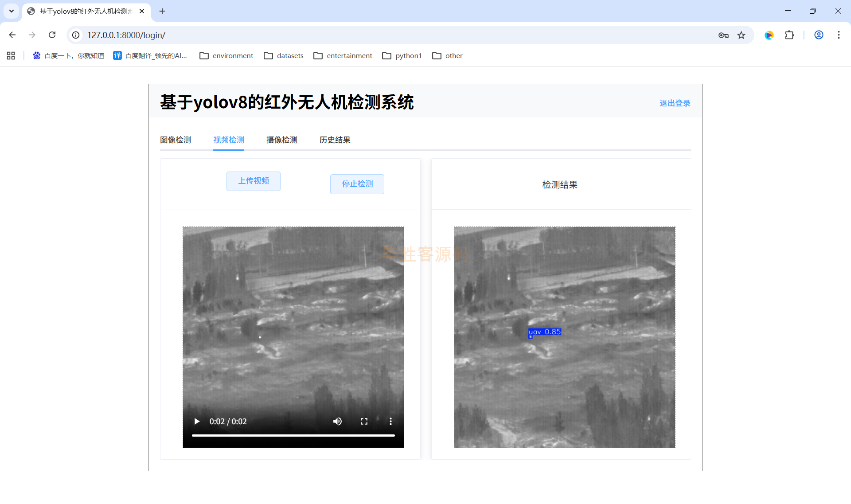Click the 上传视频 button
This screenshot has height=504, width=851.
pos(253,181)
